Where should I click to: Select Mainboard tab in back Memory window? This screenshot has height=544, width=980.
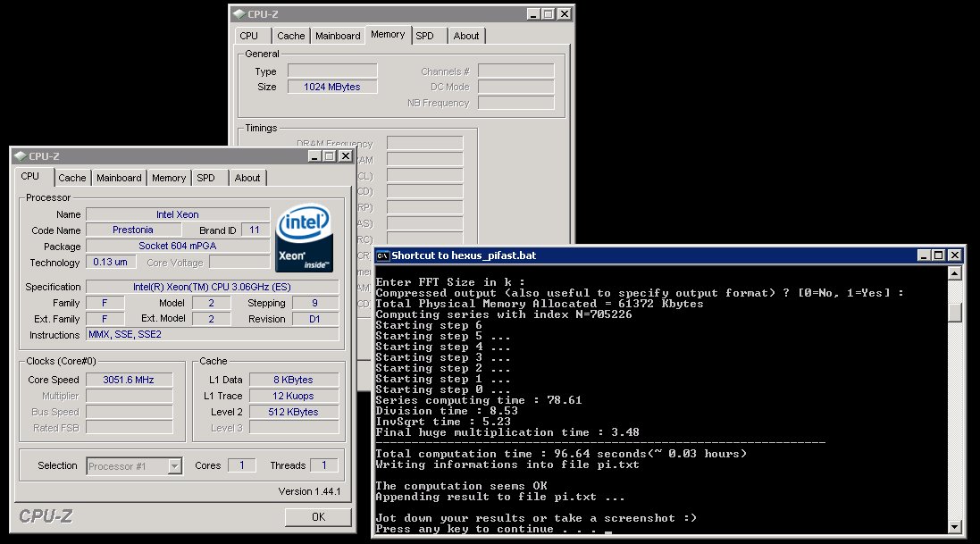(338, 37)
